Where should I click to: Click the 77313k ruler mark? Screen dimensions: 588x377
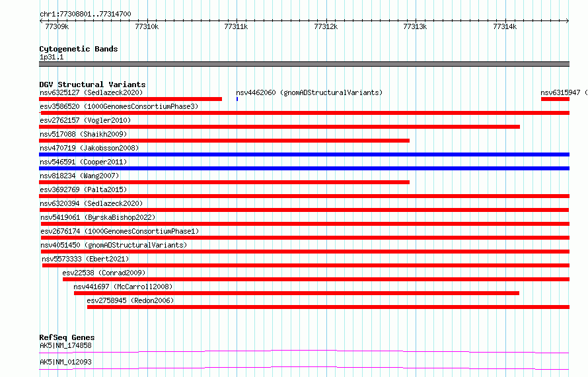click(x=415, y=26)
